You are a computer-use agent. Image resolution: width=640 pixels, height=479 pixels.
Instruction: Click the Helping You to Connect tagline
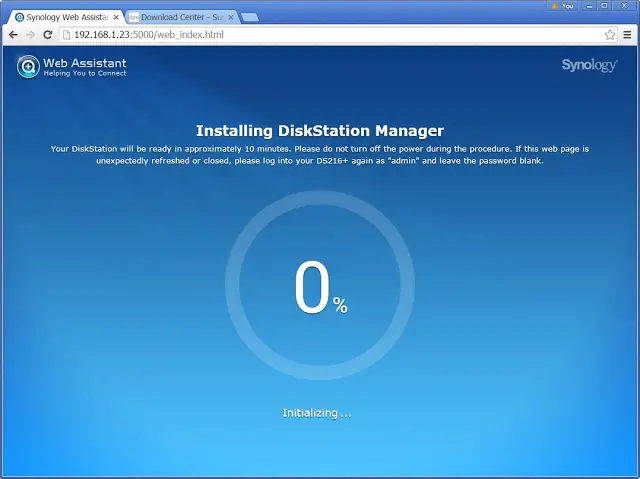(x=85, y=73)
